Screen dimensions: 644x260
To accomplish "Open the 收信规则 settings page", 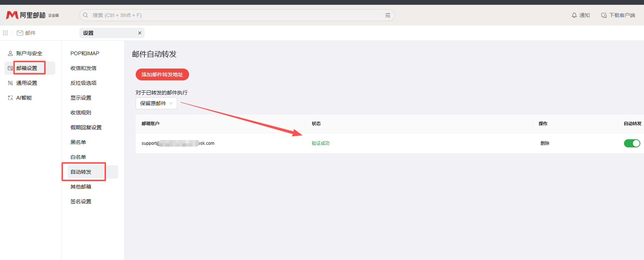I will pyautogui.click(x=81, y=113).
